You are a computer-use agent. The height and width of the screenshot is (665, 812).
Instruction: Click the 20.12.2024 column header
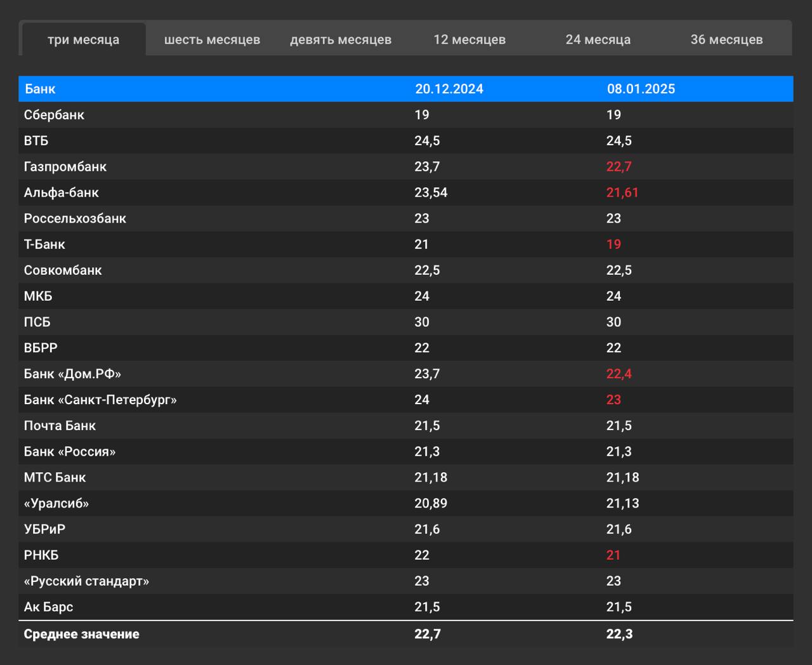tap(449, 89)
